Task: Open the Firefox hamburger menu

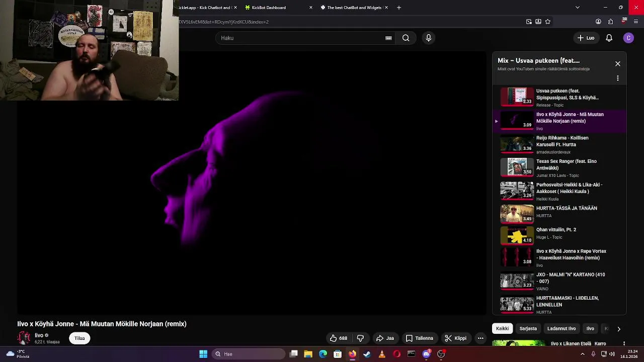Action: click(636, 22)
